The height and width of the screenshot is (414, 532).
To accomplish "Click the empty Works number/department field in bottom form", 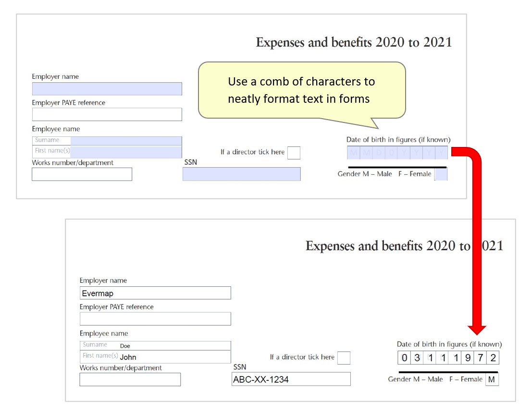I will tap(130, 379).
